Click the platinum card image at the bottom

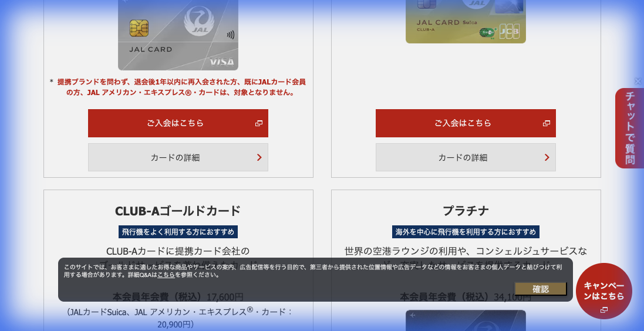(x=466, y=320)
